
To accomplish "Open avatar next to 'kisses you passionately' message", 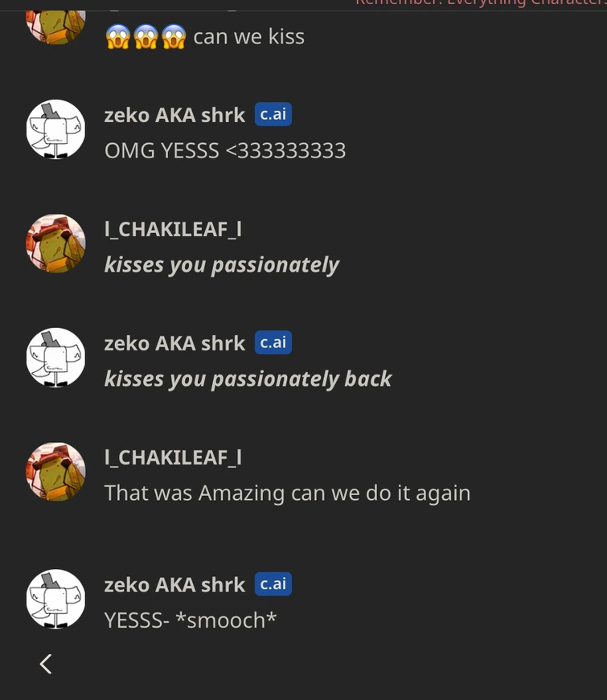I will click(x=55, y=244).
